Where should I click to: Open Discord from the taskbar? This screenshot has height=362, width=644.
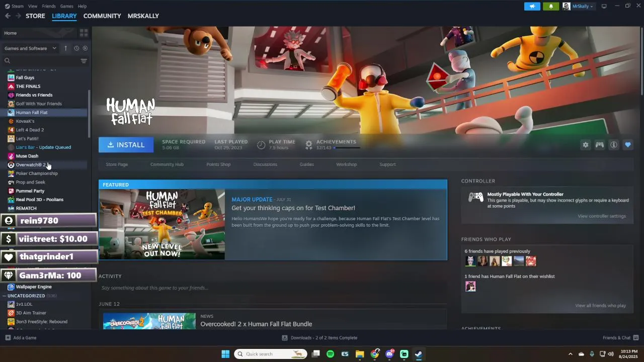coord(389,354)
